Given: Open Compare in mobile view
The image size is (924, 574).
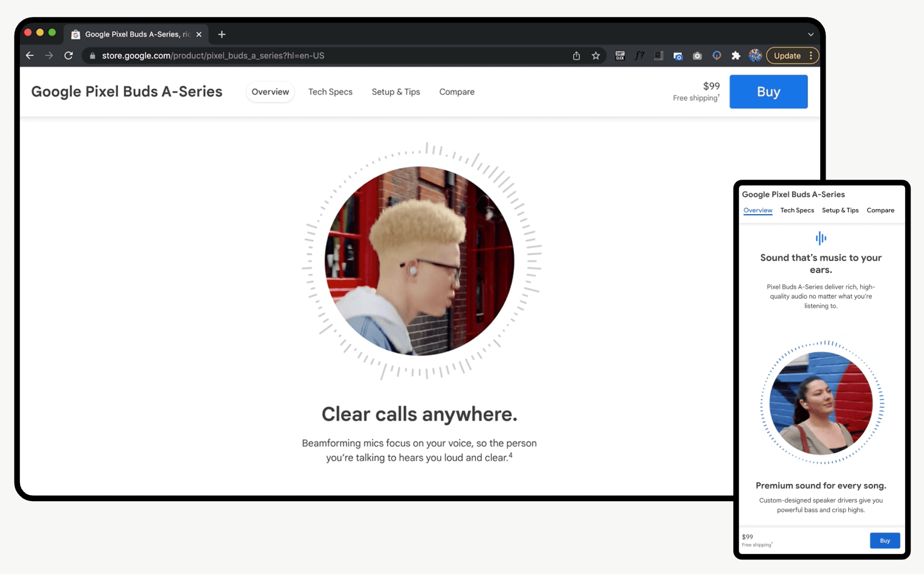Looking at the screenshot, I should tap(881, 210).
